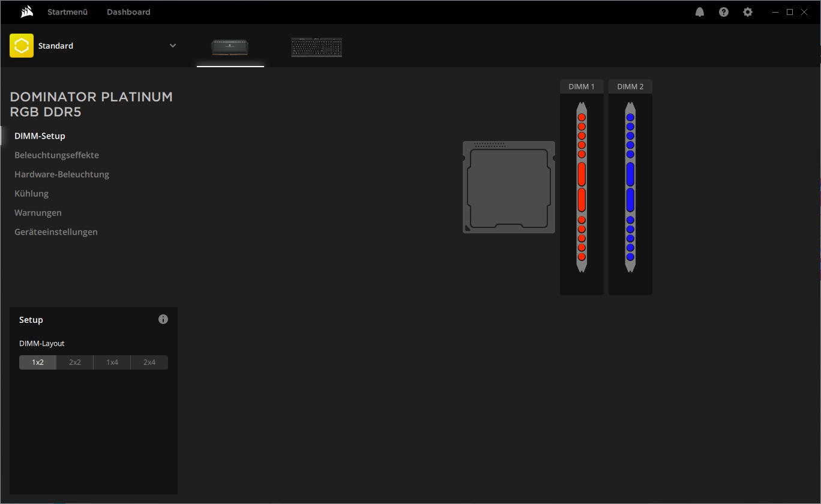Screen dimensions: 821x504
Task: Click the Corsair sails logo
Action: (26, 12)
